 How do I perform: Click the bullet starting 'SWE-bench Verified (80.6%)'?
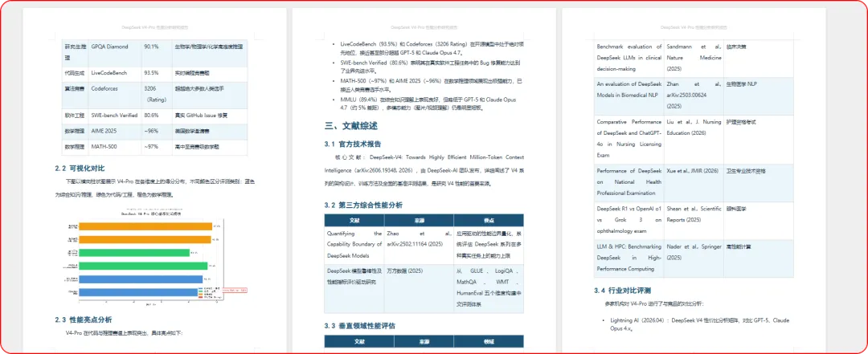tap(428, 68)
